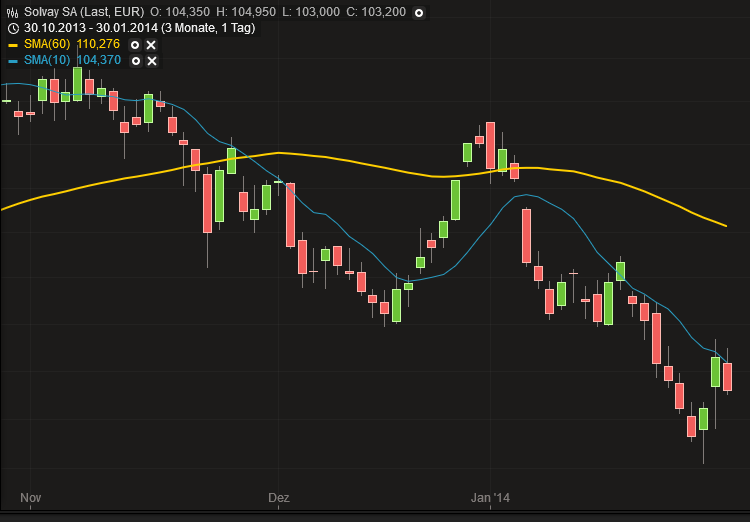Click the last red candle at chart right
Image resolution: width=750 pixels, height=522 pixels.
tap(728, 377)
